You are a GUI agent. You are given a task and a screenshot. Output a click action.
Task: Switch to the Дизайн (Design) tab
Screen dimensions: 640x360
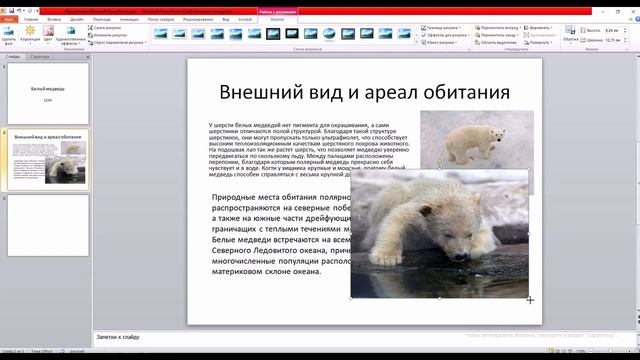pos(76,19)
